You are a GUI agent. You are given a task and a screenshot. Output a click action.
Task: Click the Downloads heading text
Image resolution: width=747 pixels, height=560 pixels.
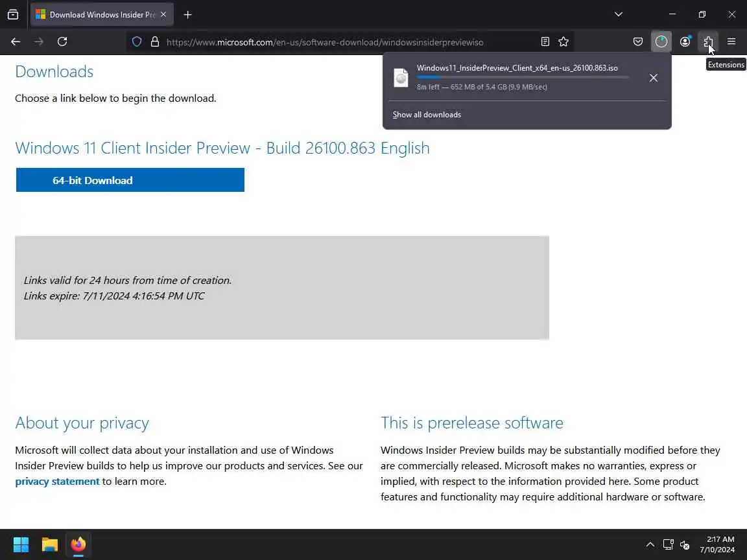54,71
